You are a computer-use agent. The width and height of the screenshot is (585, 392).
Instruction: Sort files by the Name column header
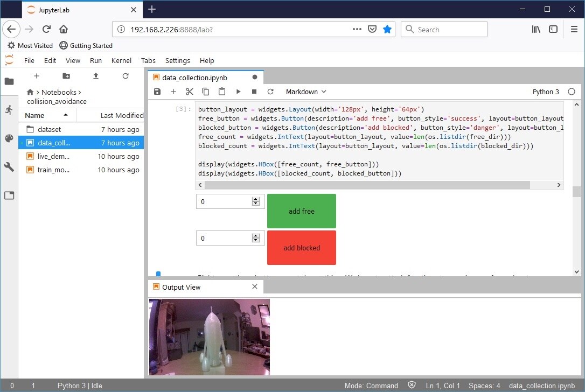[35, 115]
